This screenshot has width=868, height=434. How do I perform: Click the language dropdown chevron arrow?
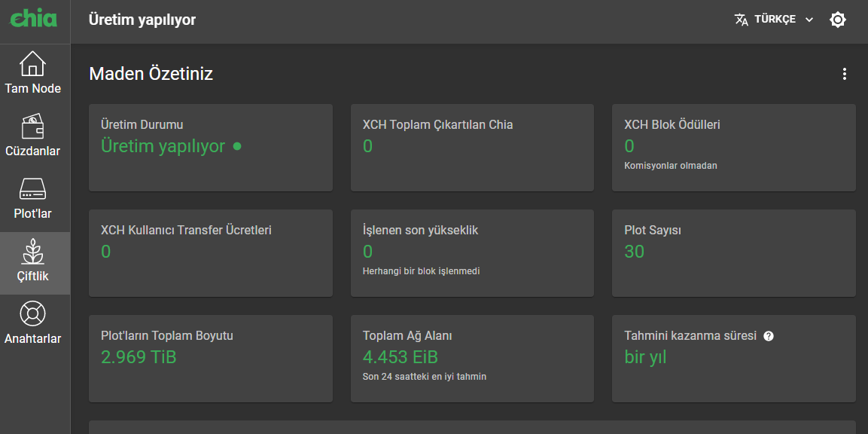click(809, 20)
